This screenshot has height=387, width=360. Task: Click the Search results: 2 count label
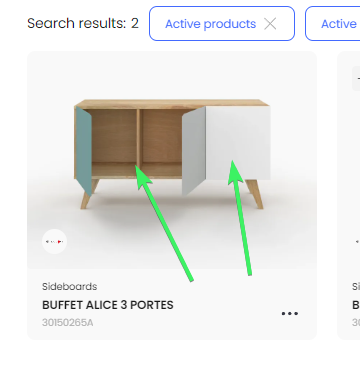[83, 23]
